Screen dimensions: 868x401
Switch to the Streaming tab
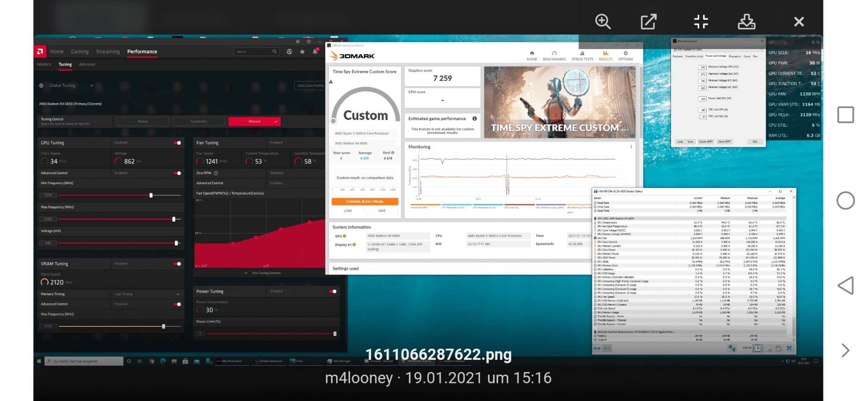108,52
